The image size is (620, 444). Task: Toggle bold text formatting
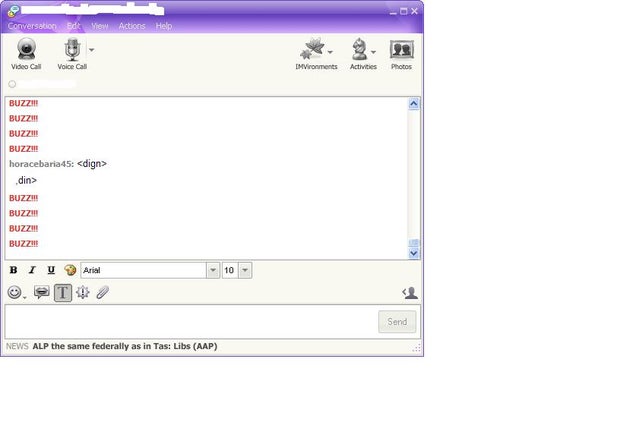[13, 270]
